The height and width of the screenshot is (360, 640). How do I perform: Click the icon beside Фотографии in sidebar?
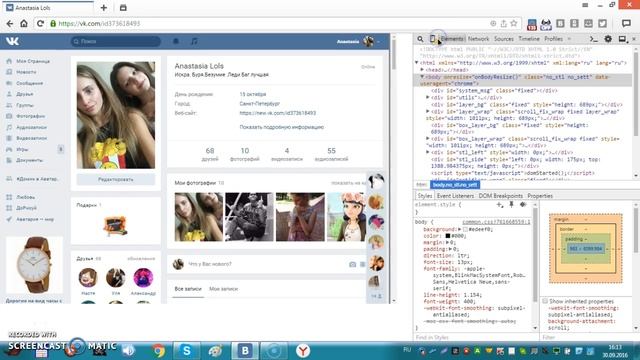click(9, 116)
